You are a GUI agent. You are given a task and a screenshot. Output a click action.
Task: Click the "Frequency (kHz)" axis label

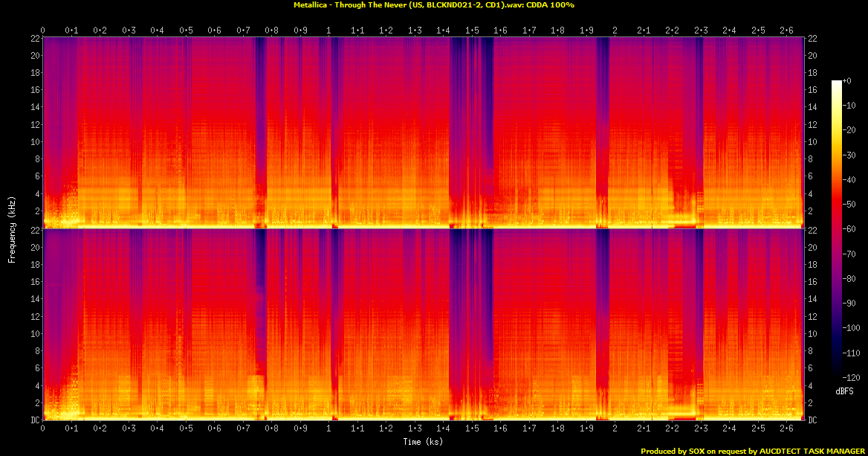tap(11, 229)
